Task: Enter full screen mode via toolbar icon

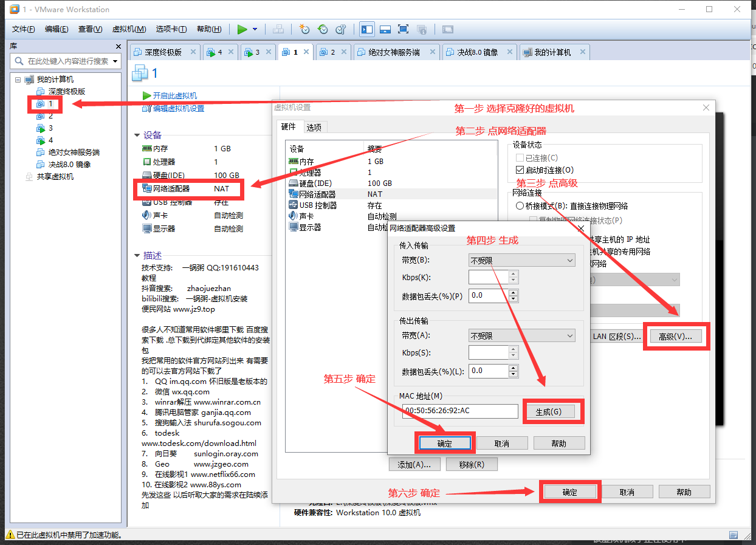Action: [x=403, y=29]
